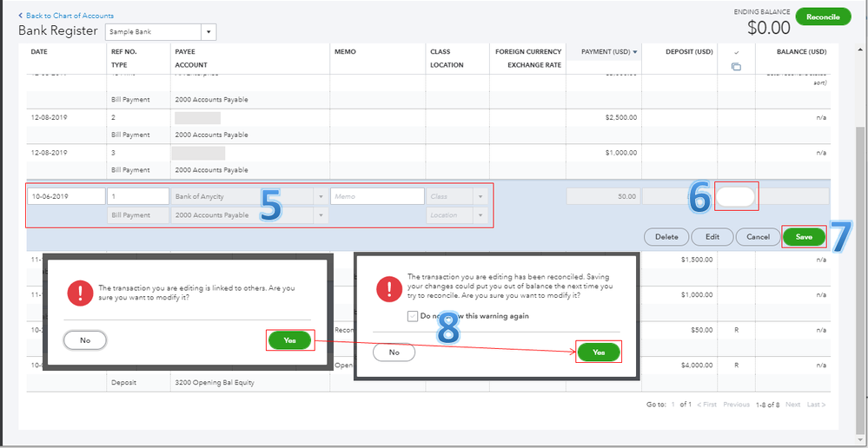Go to the Last page link
This screenshot has height=448, width=868.
click(816, 405)
